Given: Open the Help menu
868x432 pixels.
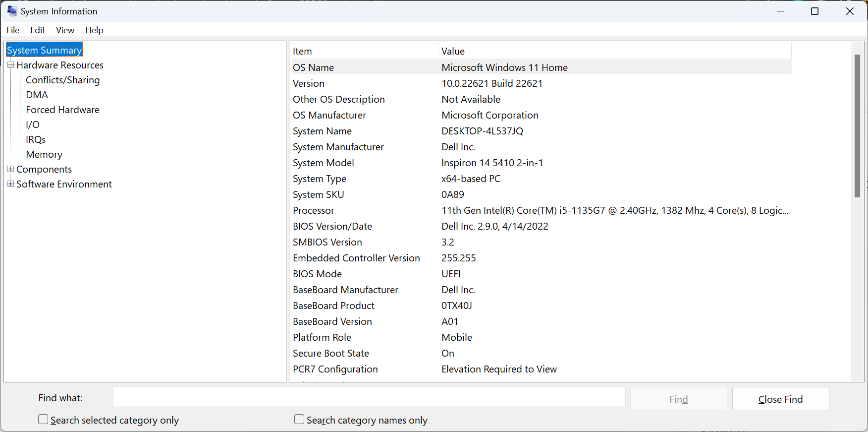Looking at the screenshot, I should tap(94, 30).
